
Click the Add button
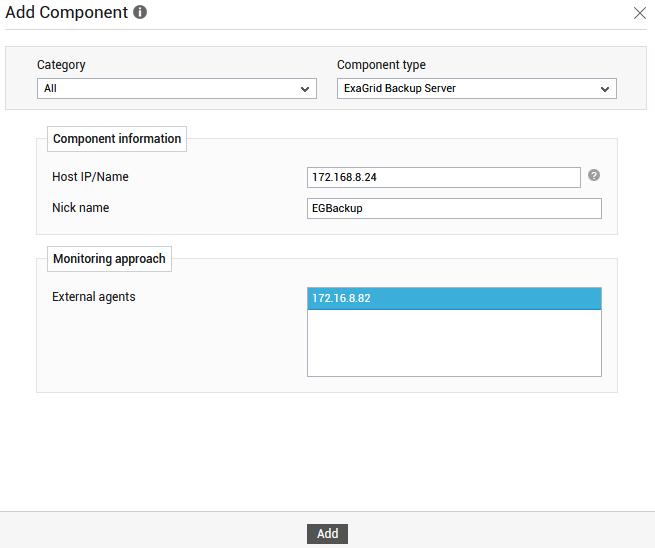pyautogui.click(x=327, y=534)
